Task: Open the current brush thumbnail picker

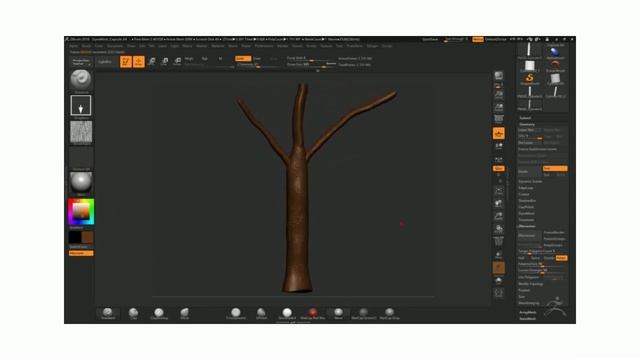Action: 81,80
